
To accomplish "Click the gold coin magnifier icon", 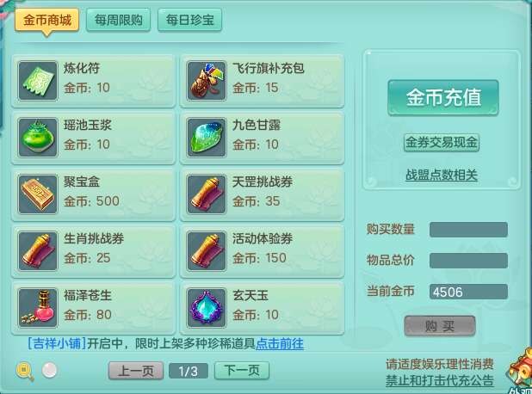I will 25,372.
